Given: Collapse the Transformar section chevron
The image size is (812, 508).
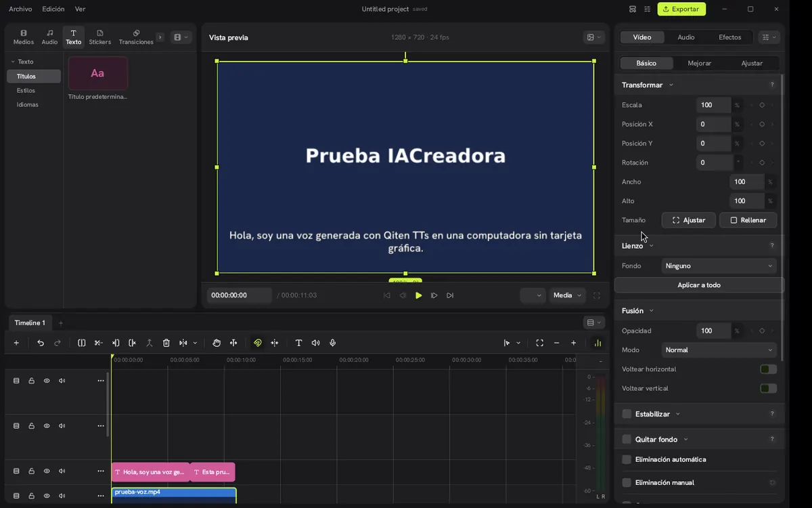Looking at the screenshot, I should point(671,85).
